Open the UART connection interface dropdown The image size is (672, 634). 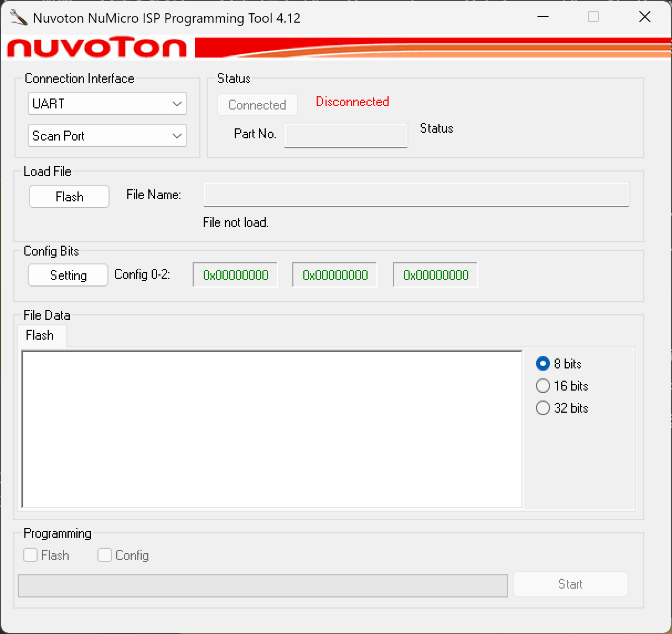click(107, 103)
